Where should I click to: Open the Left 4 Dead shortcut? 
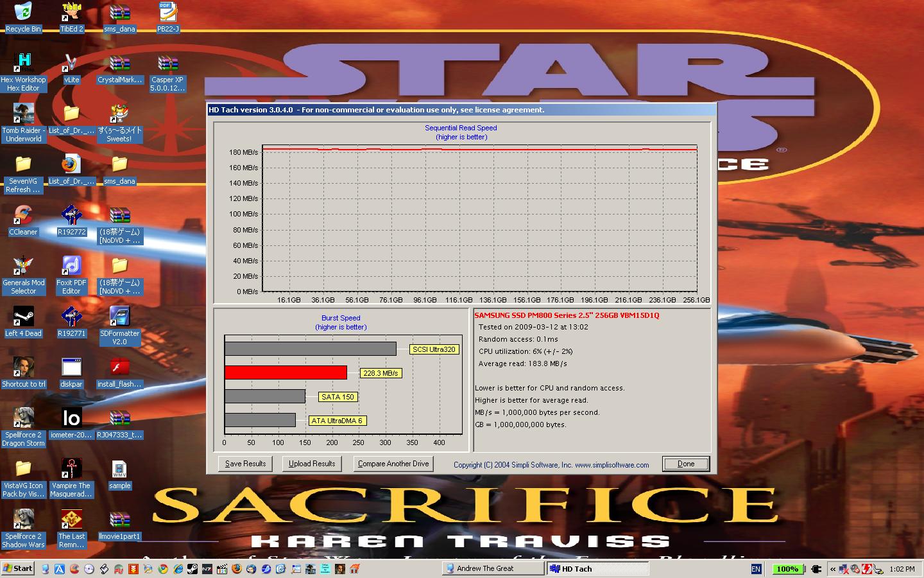pos(23,322)
